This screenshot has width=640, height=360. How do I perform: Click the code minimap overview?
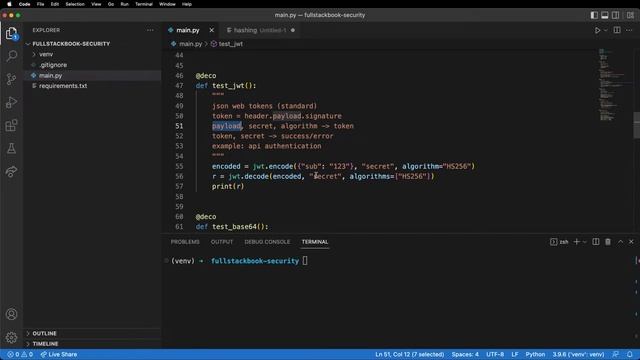point(612,85)
